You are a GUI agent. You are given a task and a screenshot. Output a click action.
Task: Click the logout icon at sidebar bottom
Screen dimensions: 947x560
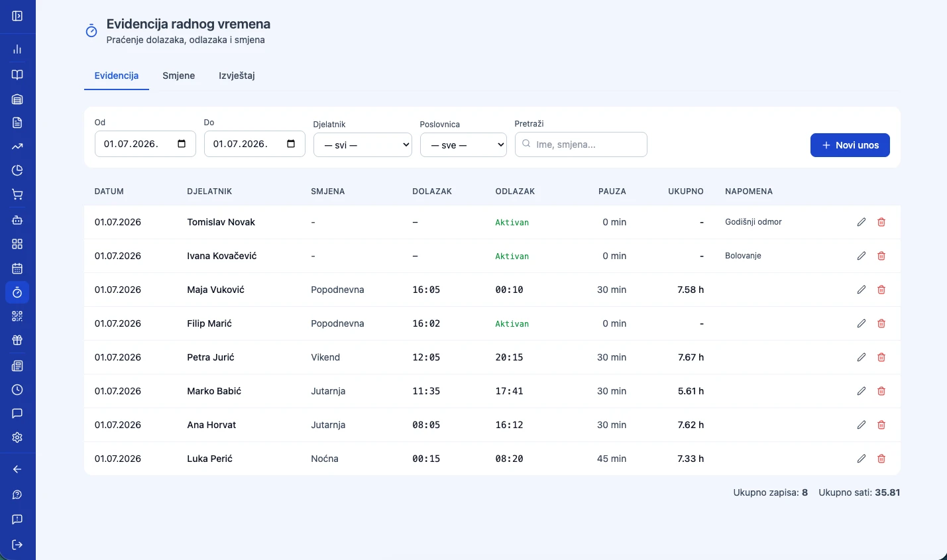[x=17, y=545]
